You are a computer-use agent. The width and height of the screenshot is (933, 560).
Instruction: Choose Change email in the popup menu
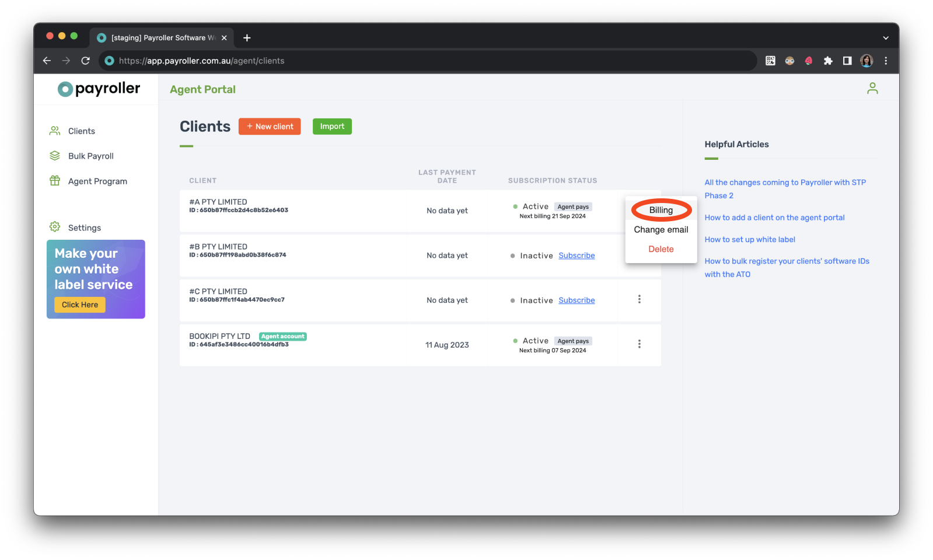(661, 230)
